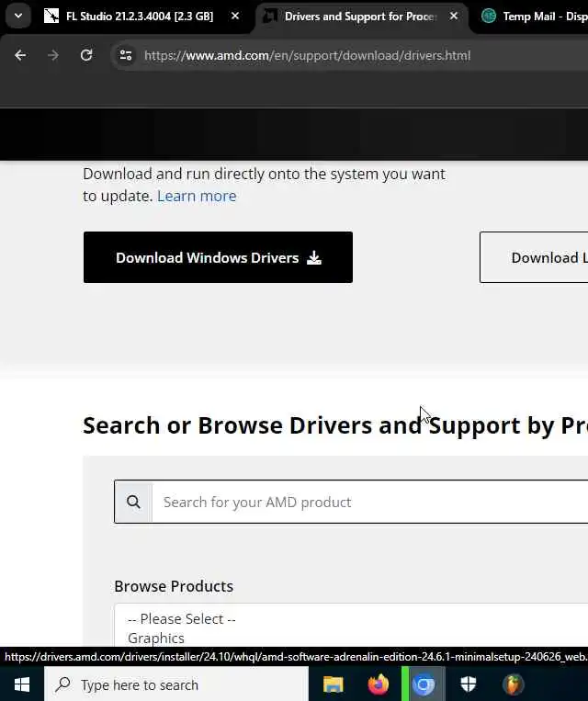Focus the Type here to search box
Viewport: 588px width, 701px height.
pos(176,684)
